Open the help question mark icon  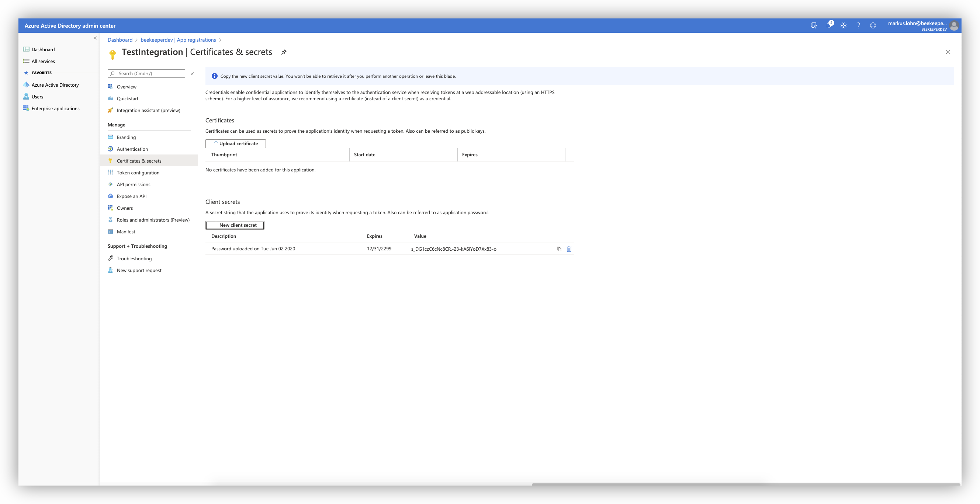click(858, 25)
